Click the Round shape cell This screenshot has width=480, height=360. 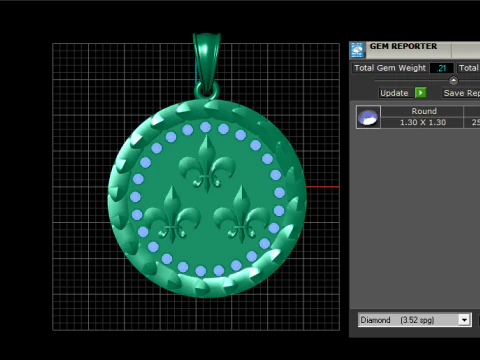[422, 111]
